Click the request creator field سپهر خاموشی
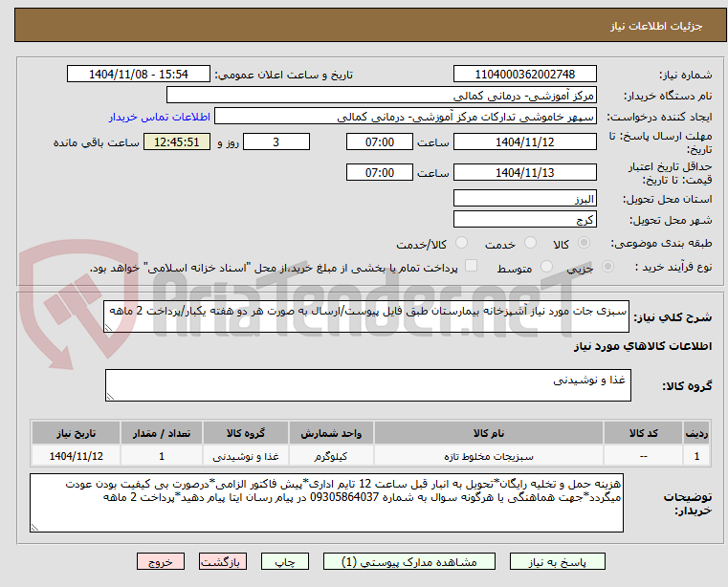728x587 pixels. point(406,117)
